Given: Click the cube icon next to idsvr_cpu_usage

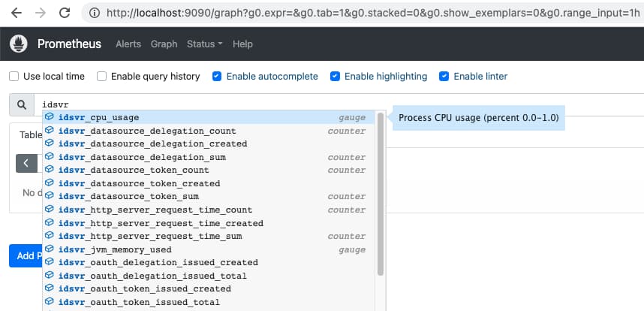Looking at the screenshot, I should tap(50, 116).
